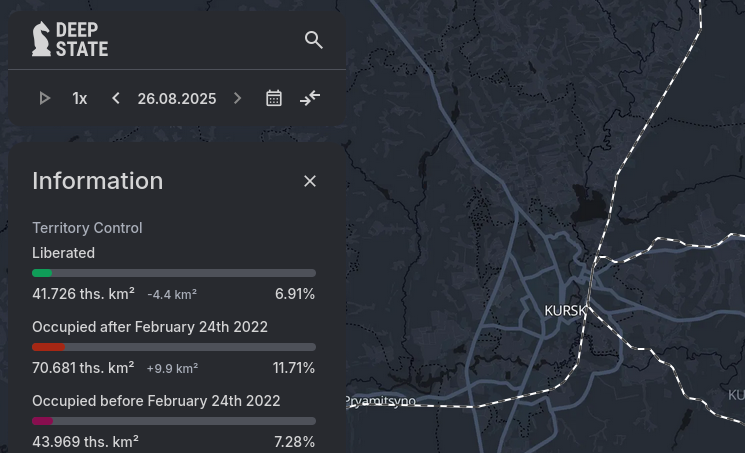Click Occupied after February 24th 2022 label

tap(150, 327)
